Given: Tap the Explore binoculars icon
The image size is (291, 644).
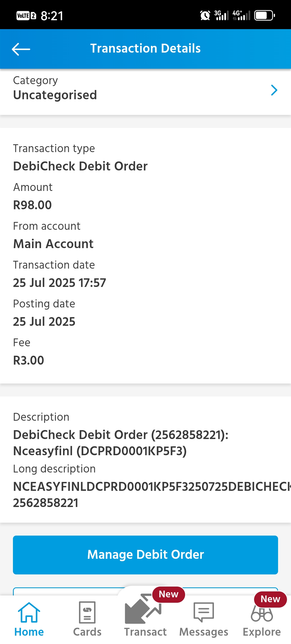Looking at the screenshot, I should (x=262, y=614).
